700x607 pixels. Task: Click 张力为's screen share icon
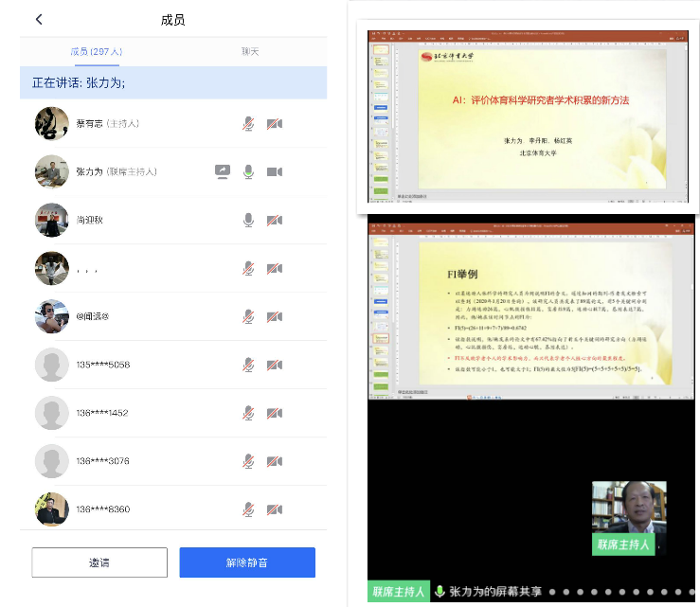[222, 171]
